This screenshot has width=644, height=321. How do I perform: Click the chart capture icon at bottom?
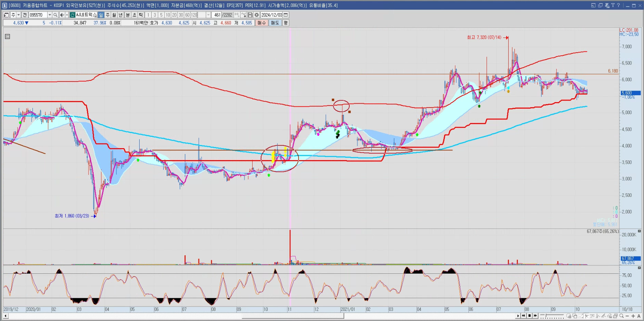[x=615, y=316]
